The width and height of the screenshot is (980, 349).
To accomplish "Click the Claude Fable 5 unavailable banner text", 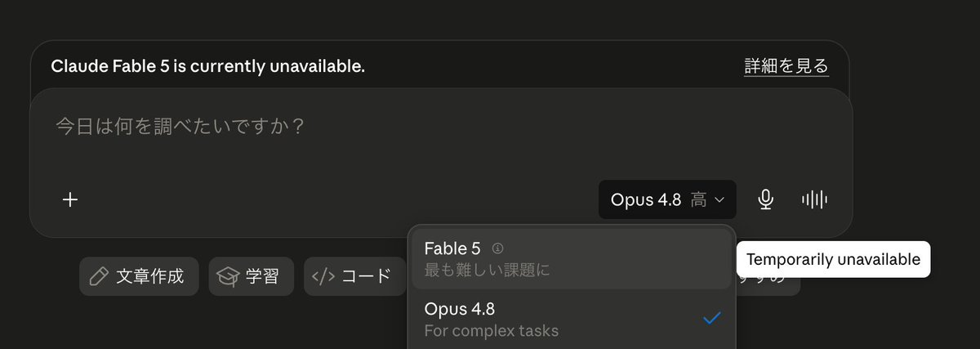I will point(207,66).
